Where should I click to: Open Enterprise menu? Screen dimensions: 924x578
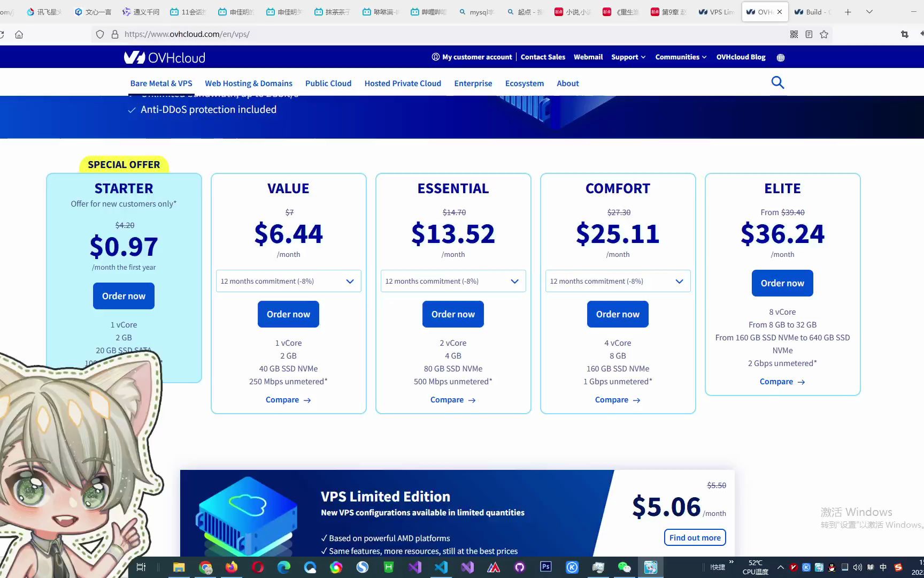pos(473,83)
